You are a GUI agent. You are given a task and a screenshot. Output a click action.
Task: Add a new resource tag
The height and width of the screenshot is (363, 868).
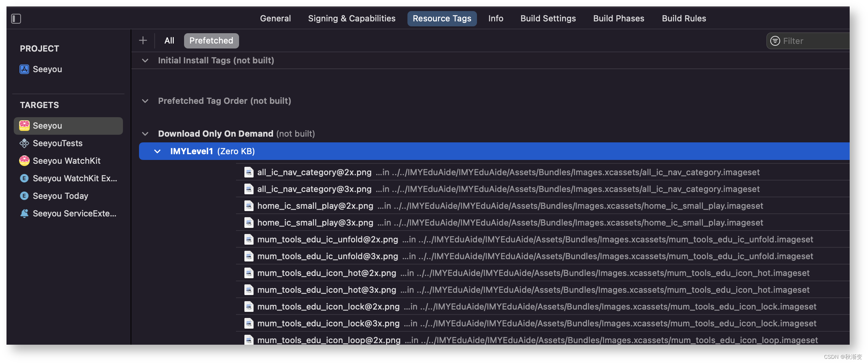[143, 40]
